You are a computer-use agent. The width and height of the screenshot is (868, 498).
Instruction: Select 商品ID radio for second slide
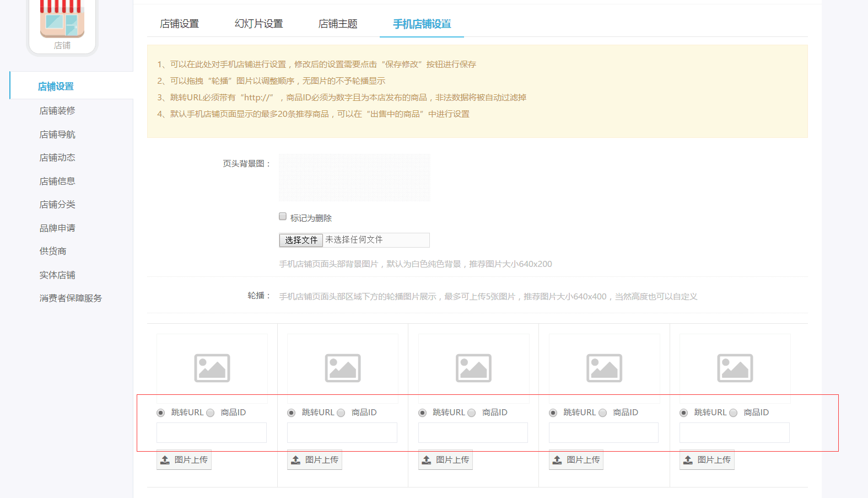click(341, 413)
